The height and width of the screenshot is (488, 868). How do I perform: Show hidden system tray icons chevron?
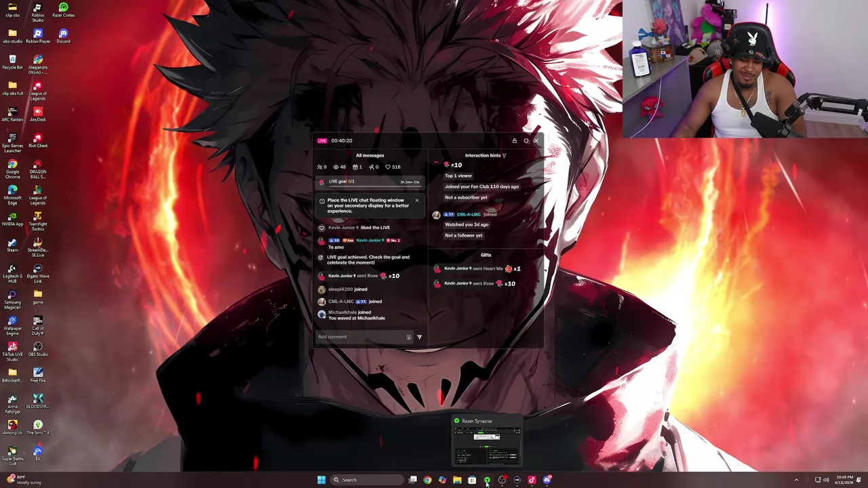click(x=796, y=480)
